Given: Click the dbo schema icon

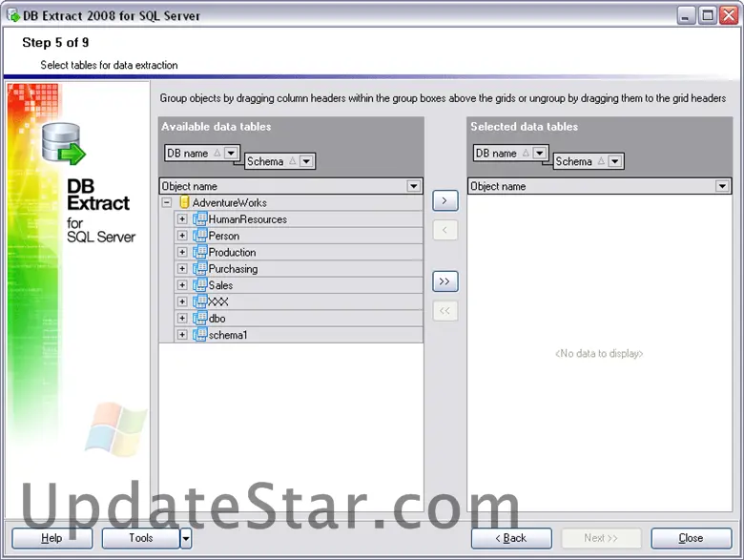Looking at the screenshot, I should [199, 318].
